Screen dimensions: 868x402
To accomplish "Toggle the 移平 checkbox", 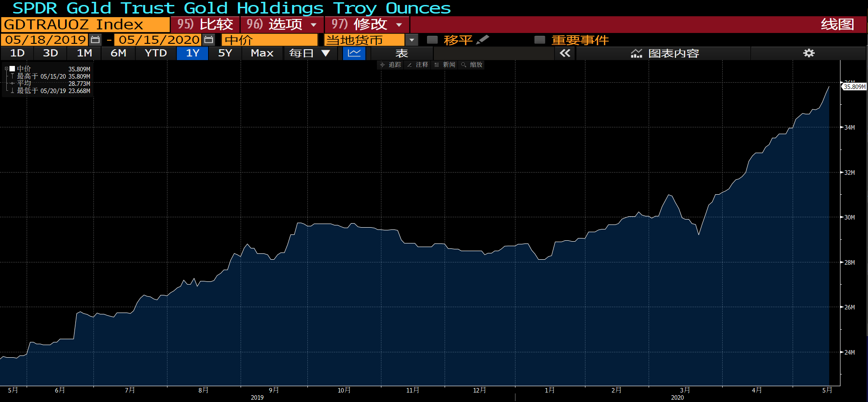I will tap(432, 40).
